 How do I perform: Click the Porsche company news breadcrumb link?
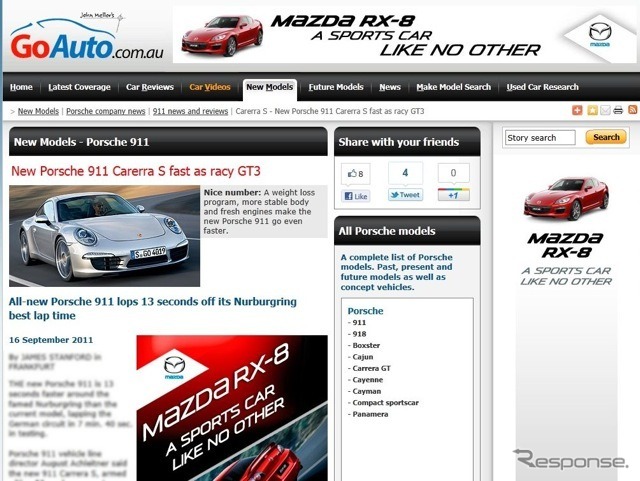[106, 111]
